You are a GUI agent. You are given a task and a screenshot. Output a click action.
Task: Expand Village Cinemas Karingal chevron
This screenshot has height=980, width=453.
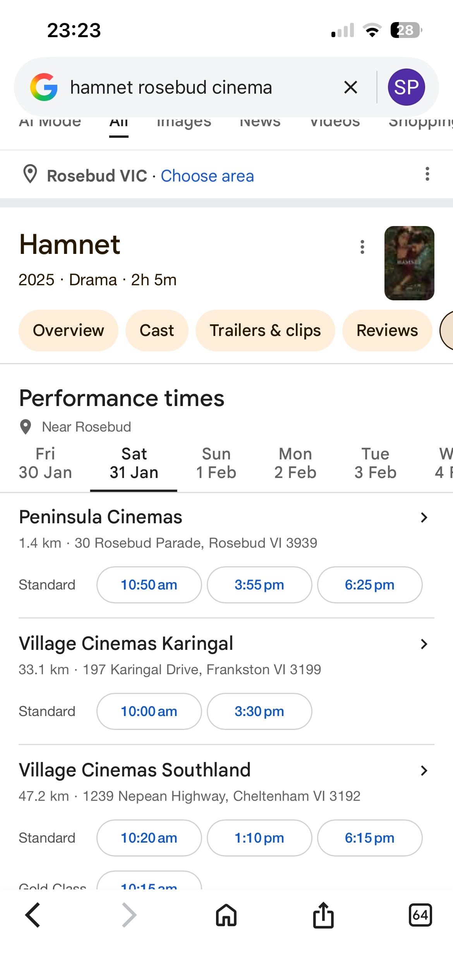(424, 644)
